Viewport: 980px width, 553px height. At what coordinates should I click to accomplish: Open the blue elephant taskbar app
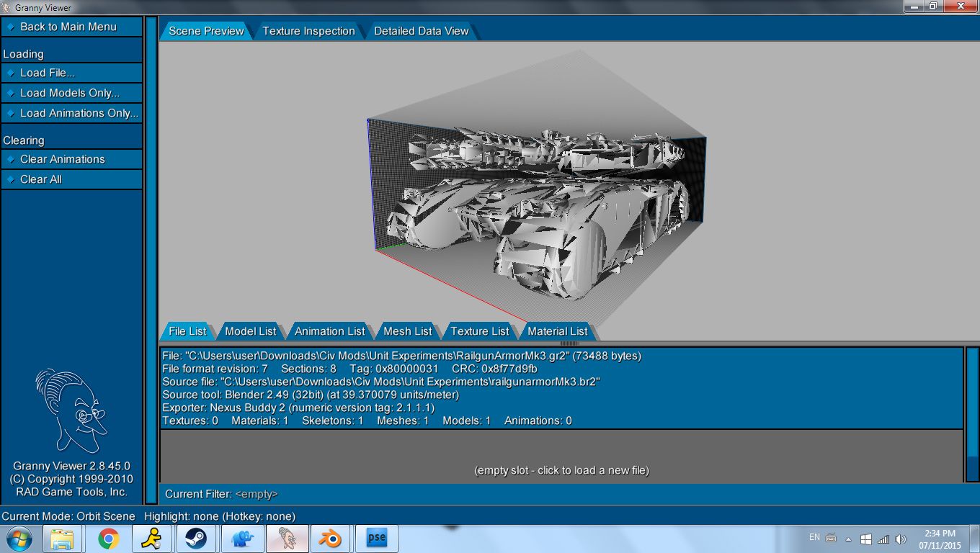[x=241, y=539]
